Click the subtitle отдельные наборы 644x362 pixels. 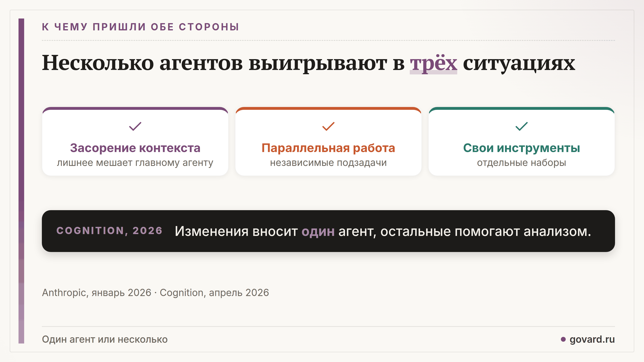521,163
